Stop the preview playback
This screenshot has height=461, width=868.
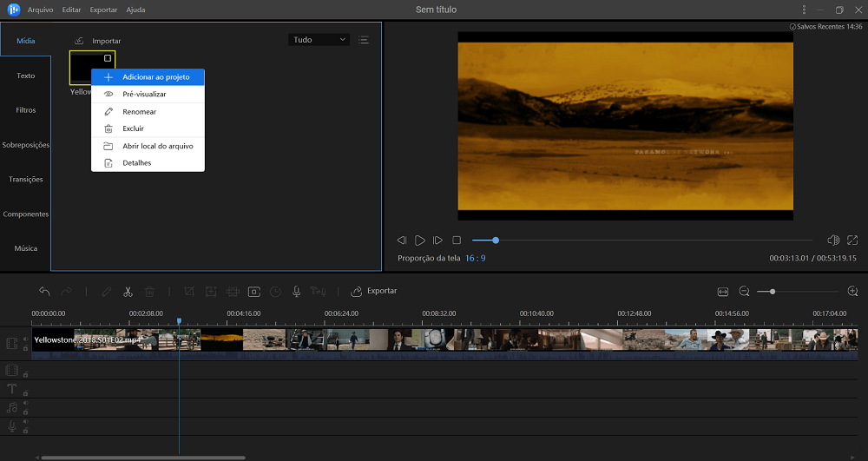click(x=457, y=240)
